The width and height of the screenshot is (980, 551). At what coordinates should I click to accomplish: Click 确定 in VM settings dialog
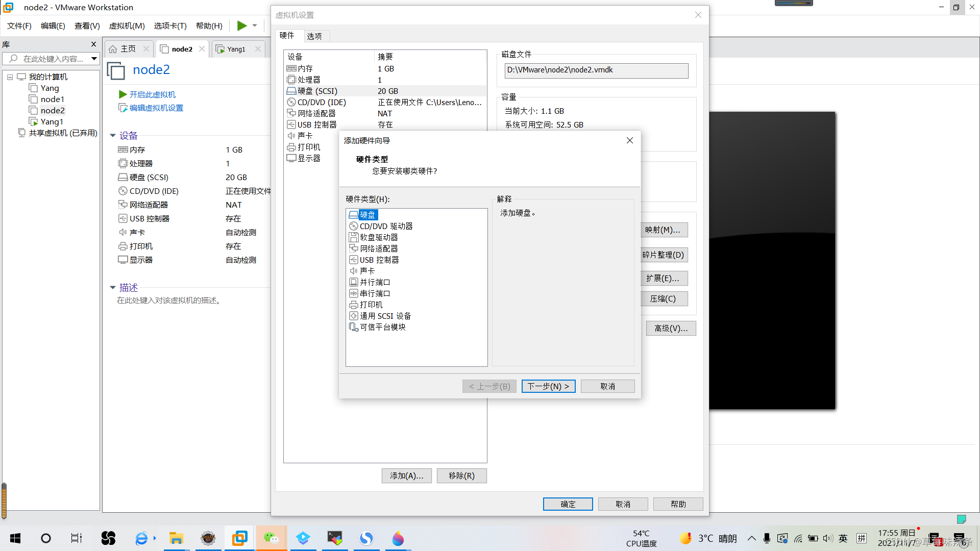(568, 504)
